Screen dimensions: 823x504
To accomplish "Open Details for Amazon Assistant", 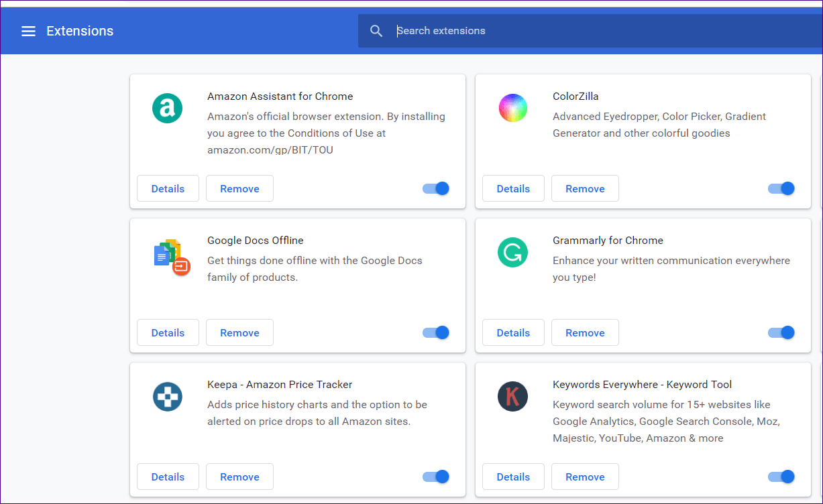I will pos(168,188).
